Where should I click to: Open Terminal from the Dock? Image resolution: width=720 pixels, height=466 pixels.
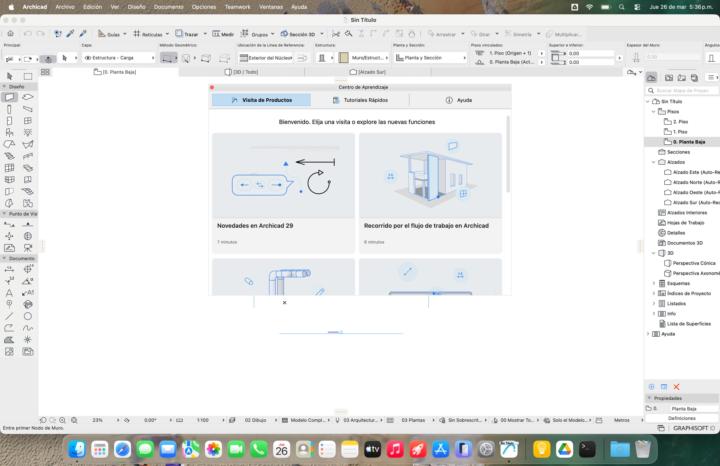(x=587, y=449)
